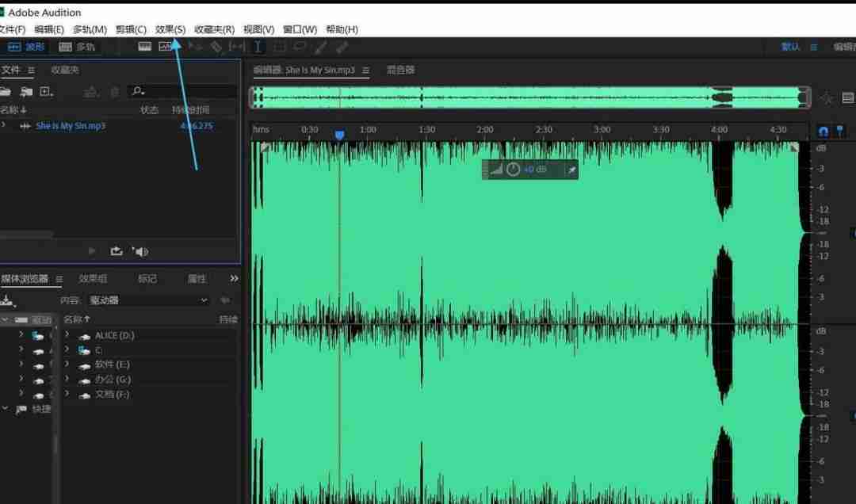Select the Time Selection tool
The width and height of the screenshot is (856, 504).
click(x=256, y=47)
